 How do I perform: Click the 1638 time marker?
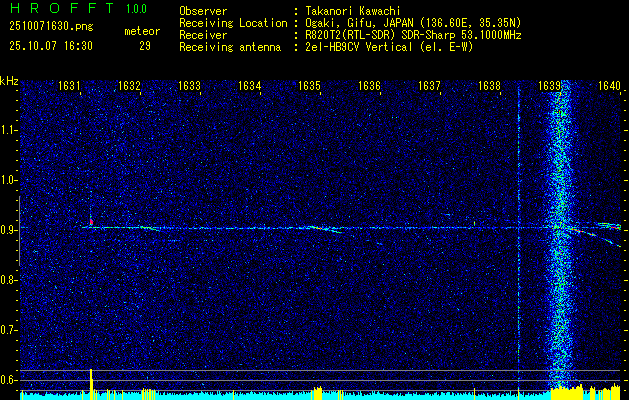[489, 86]
